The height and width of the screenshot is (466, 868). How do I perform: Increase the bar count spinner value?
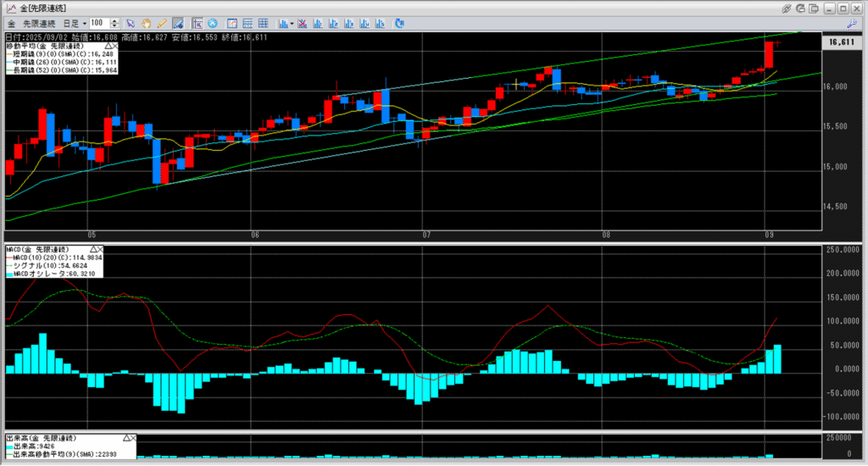(x=114, y=20)
